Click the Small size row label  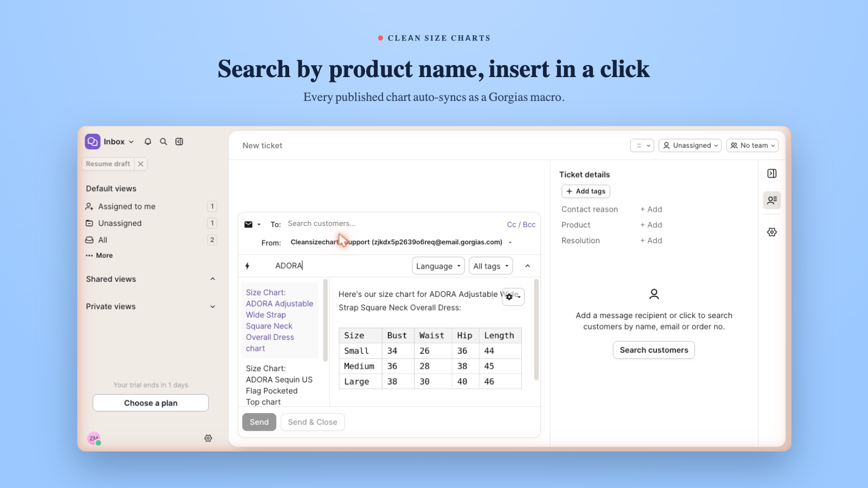click(356, 351)
